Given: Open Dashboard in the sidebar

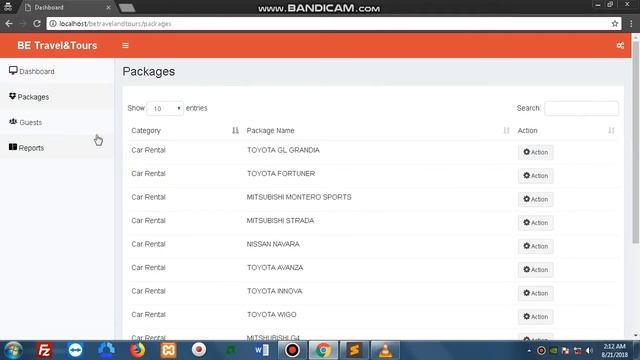Looking at the screenshot, I should tap(31, 71).
